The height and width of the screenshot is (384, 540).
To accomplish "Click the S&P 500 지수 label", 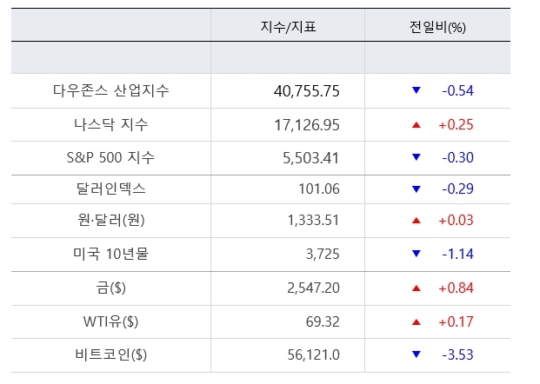I will point(111,157).
